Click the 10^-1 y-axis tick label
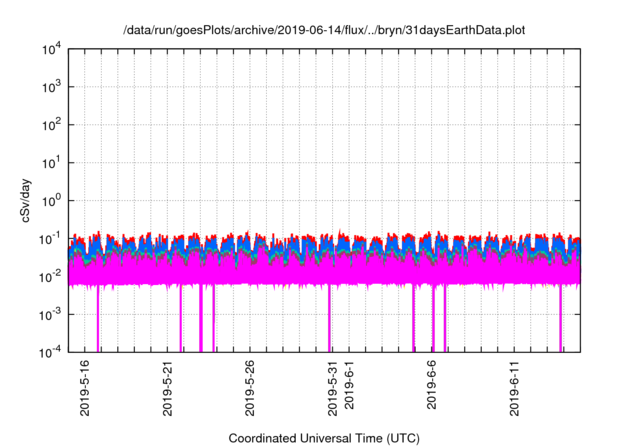 [50, 239]
